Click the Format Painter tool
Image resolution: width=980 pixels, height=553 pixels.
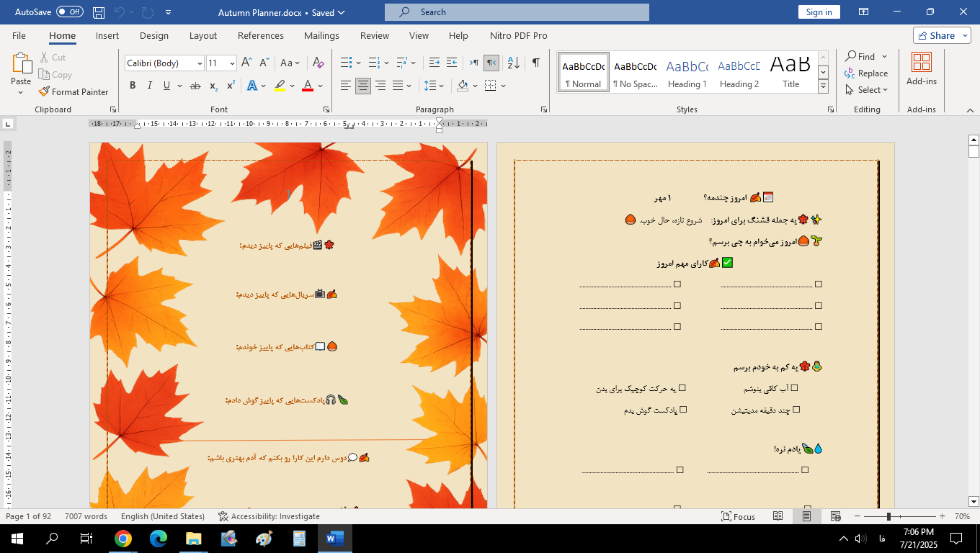click(x=73, y=92)
